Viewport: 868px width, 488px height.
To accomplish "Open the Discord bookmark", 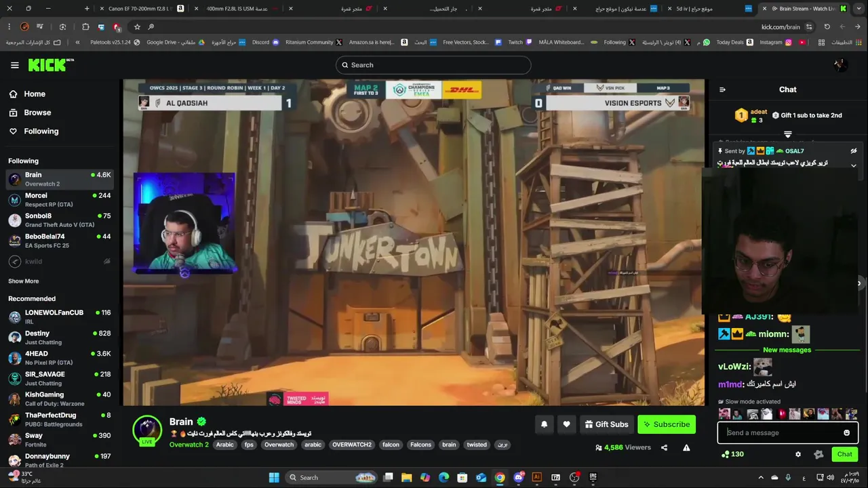I will coord(265,42).
